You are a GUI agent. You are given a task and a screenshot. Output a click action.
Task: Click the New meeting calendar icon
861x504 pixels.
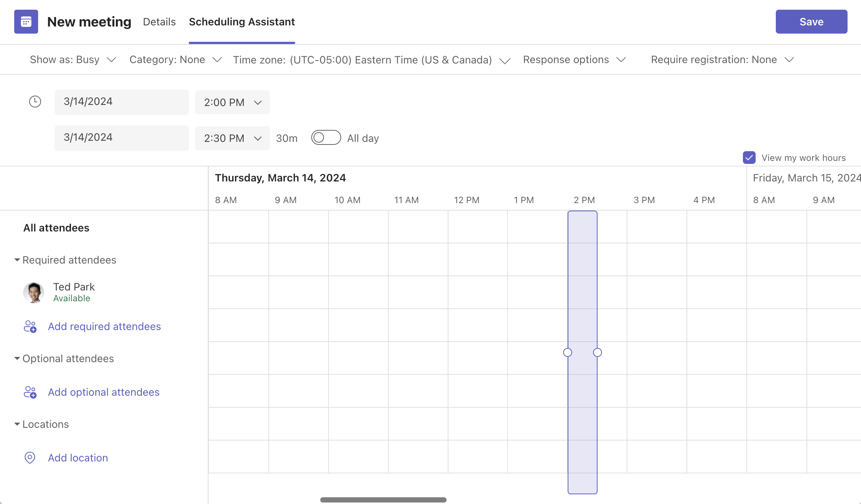click(26, 22)
